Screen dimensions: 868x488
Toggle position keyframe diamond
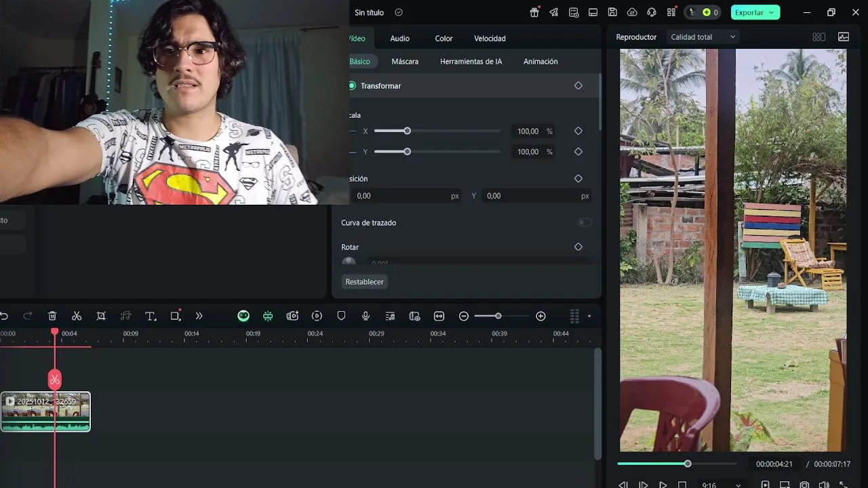point(578,179)
